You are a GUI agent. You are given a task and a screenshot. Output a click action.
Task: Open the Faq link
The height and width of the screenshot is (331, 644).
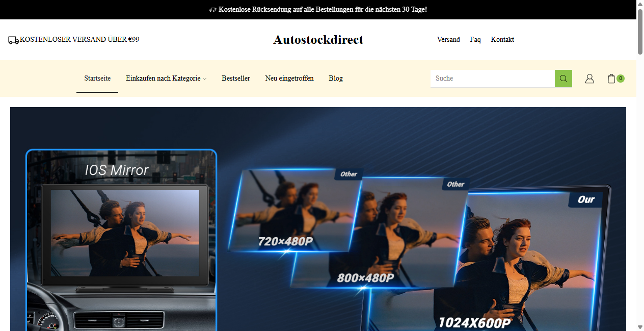tap(475, 40)
